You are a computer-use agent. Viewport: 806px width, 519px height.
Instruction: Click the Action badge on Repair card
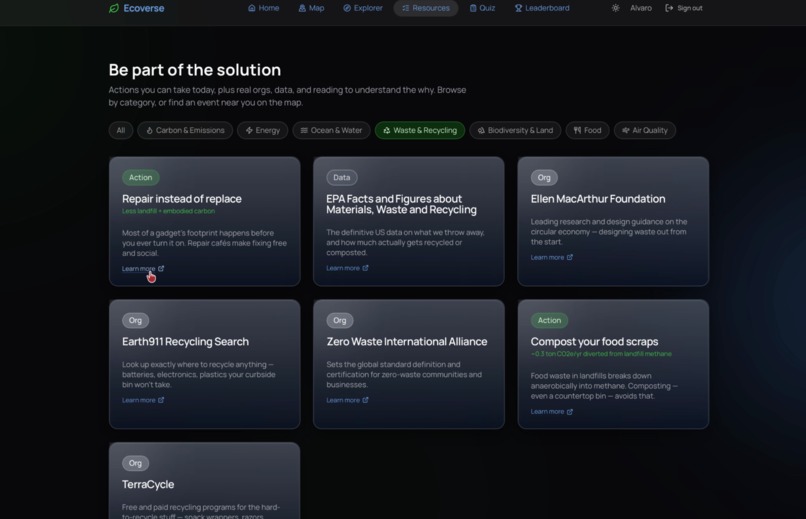[x=140, y=177]
